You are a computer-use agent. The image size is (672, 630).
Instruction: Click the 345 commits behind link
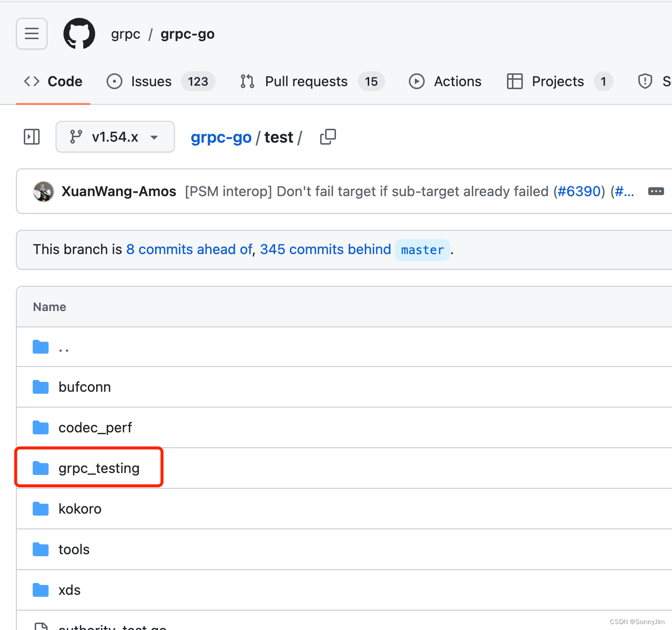click(326, 249)
